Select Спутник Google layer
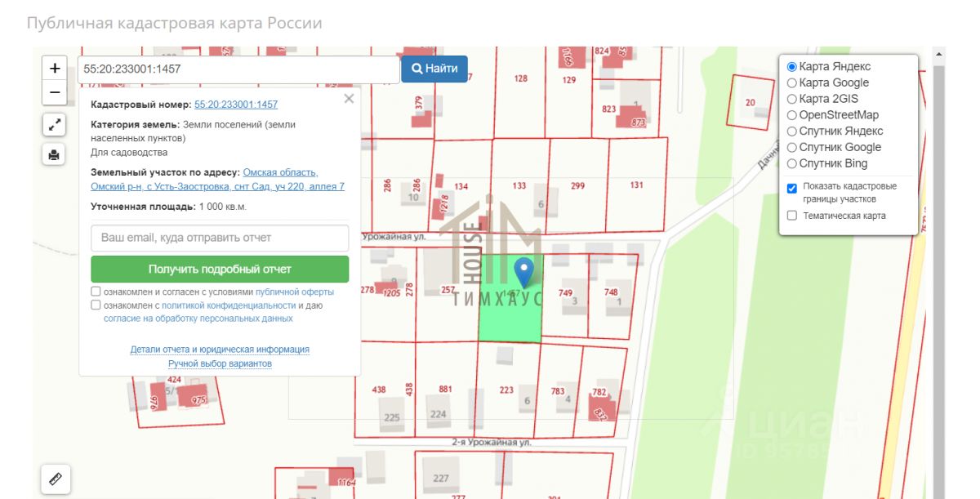Image resolution: width=980 pixels, height=499 pixels. pos(791,147)
